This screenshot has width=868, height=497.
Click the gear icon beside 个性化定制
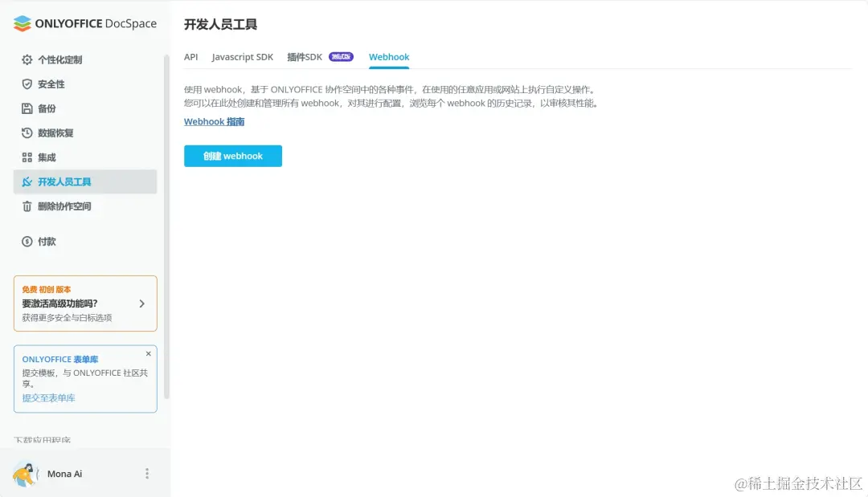coord(27,59)
